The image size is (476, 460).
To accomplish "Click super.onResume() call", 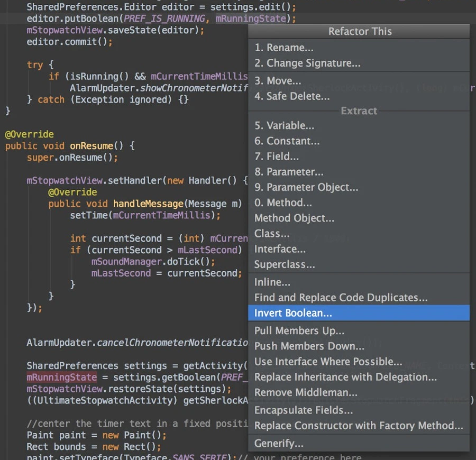I will pyautogui.click(x=72, y=158).
